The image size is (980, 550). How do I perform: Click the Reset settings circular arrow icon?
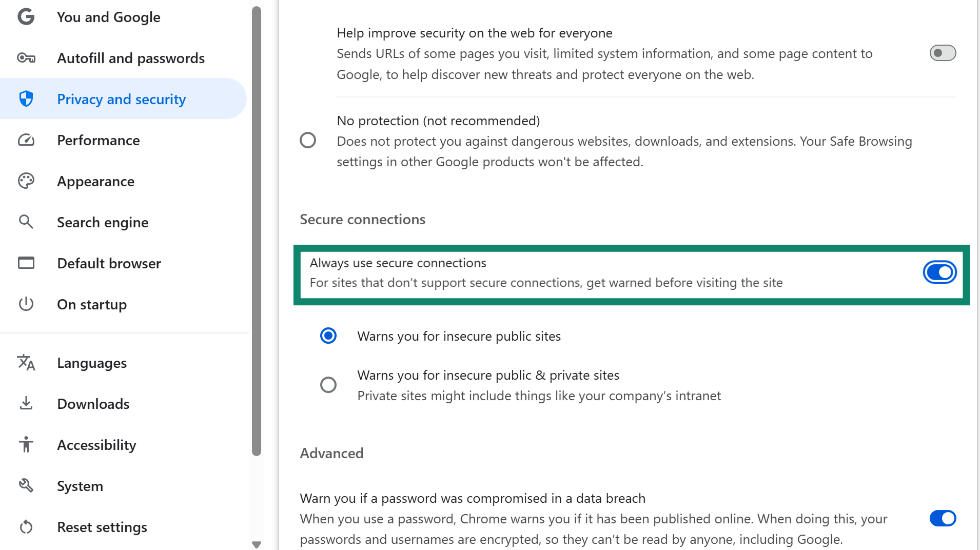point(26,526)
